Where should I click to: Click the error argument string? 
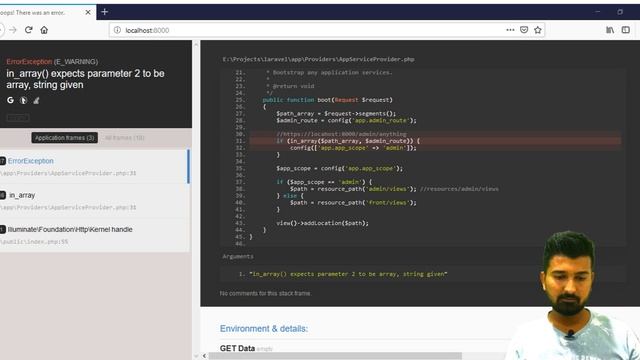pyautogui.click(x=348, y=274)
